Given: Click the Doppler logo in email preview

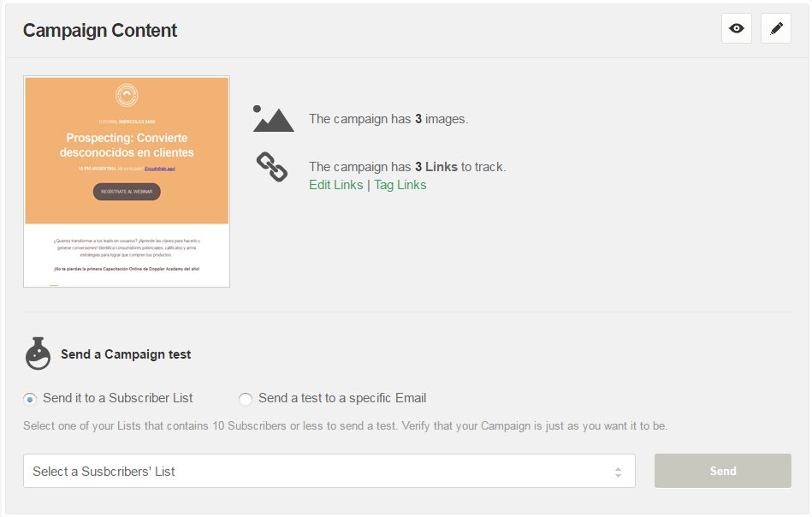Looking at the screenshot, I should pyautogui.click(x=127, y=95).
